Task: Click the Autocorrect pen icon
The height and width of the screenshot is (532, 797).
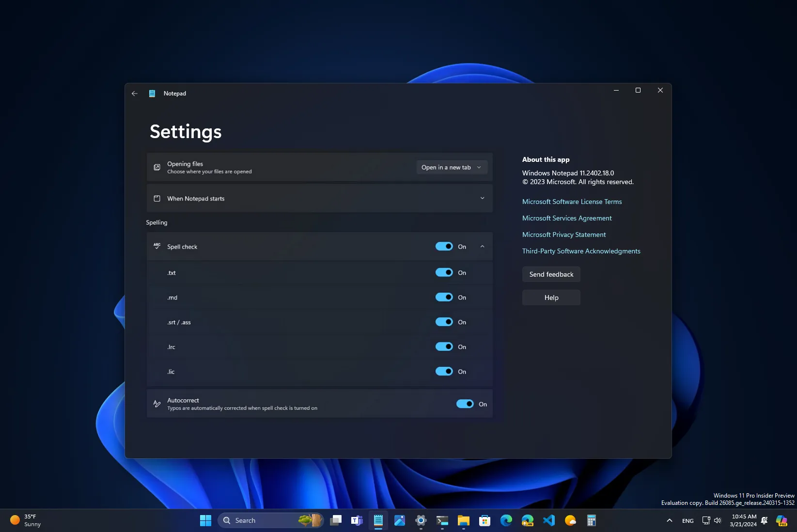Action: click(x=157, y=404)
